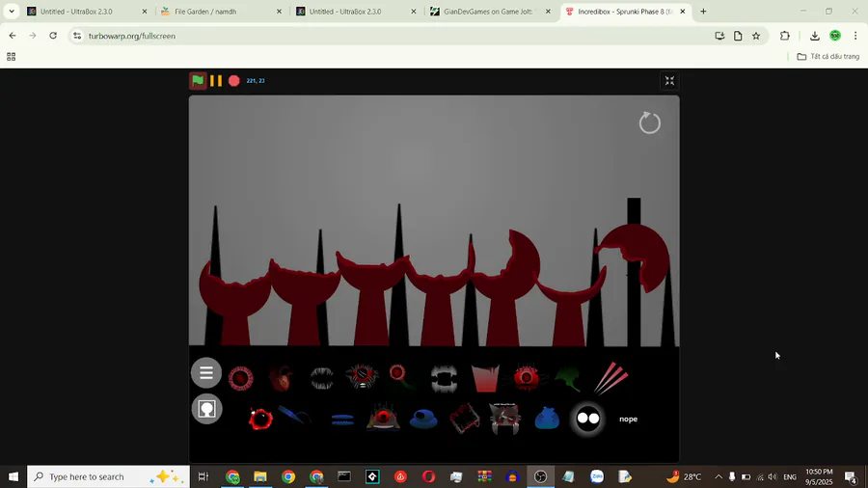868x488 pixels.
Task: Select the blue blob sack icon
Action: point(547,419)
